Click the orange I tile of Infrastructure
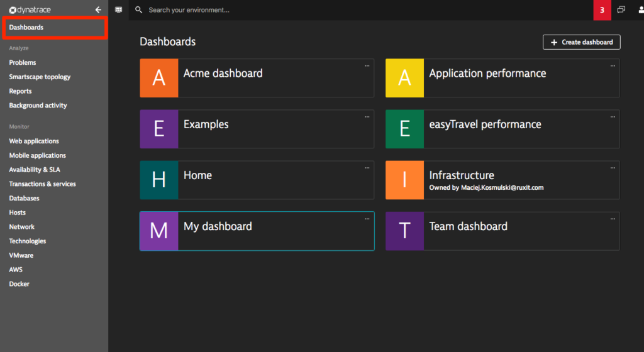The width and height of the screenshot is (644, 352). pyautogui.click(x=404, y=180)
